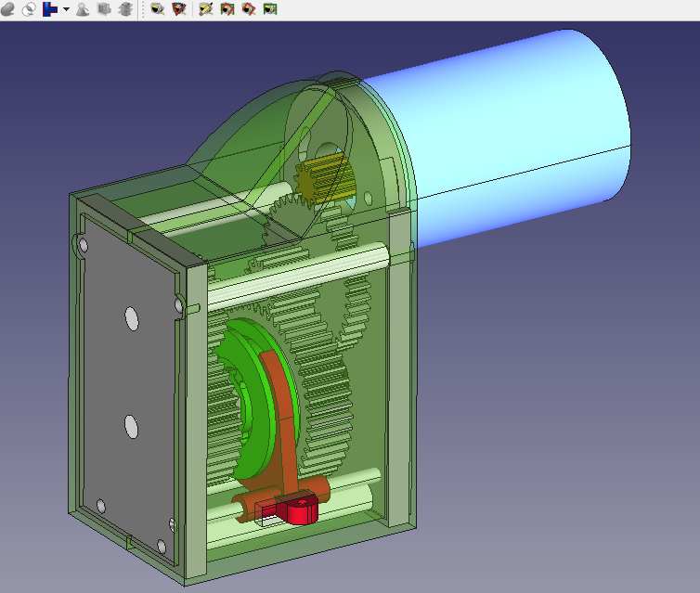Click the dotted toolbar grip handle
This screenshot has height=593, width=700.
(142, 9)
